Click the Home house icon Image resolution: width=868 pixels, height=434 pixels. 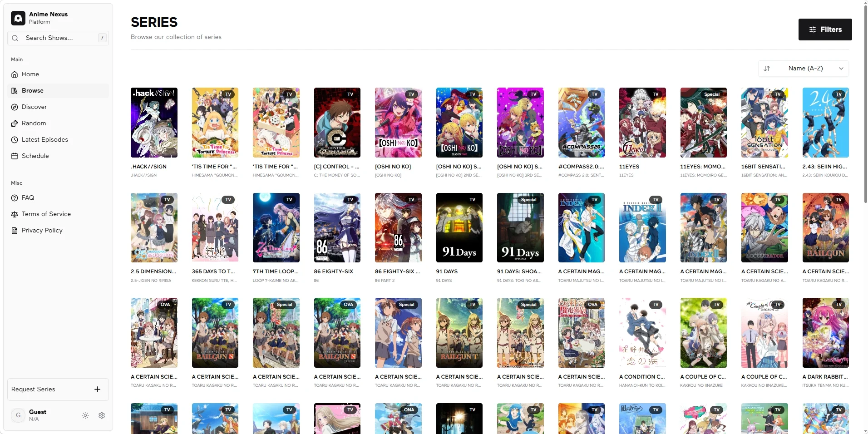[x=15, y=74]
